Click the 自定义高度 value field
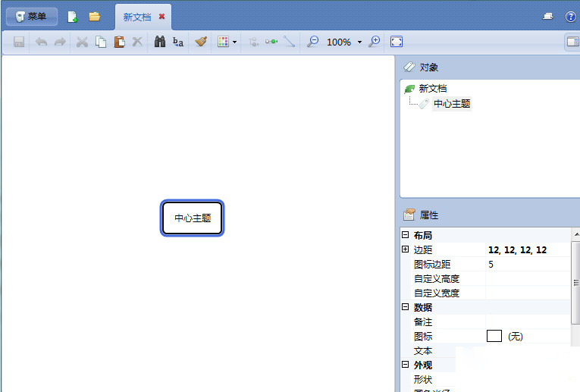 [x=528, y=278]
